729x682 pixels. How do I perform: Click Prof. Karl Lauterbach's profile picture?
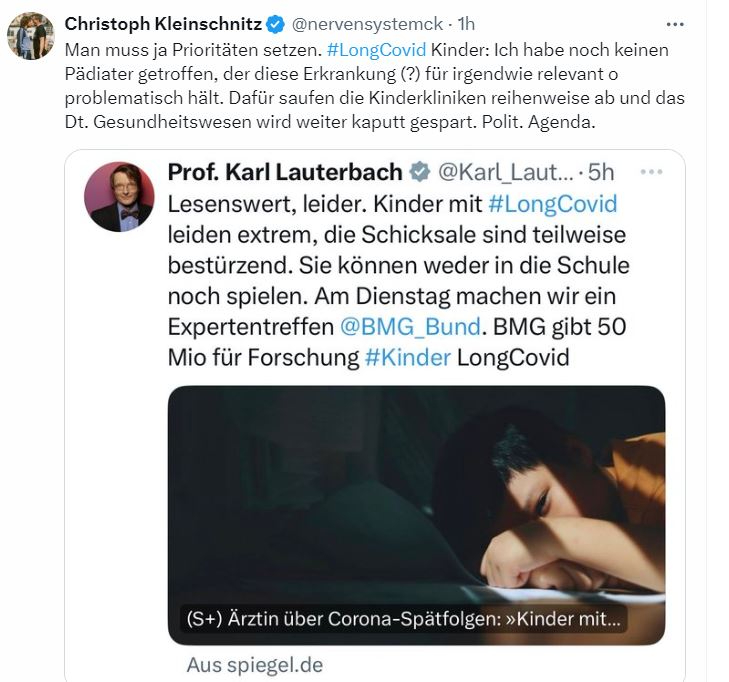[x=119, y=196]
